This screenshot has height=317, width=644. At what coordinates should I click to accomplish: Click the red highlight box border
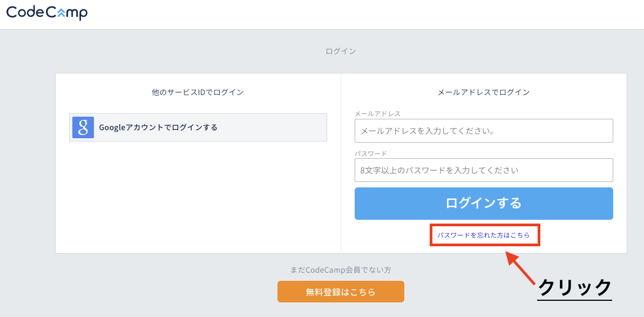[431, 235]
